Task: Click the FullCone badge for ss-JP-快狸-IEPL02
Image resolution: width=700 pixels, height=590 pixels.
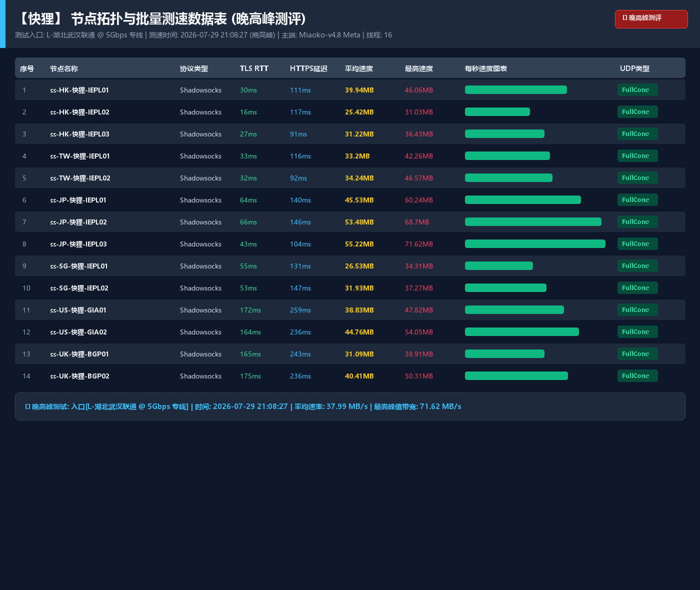Action: 637,222
